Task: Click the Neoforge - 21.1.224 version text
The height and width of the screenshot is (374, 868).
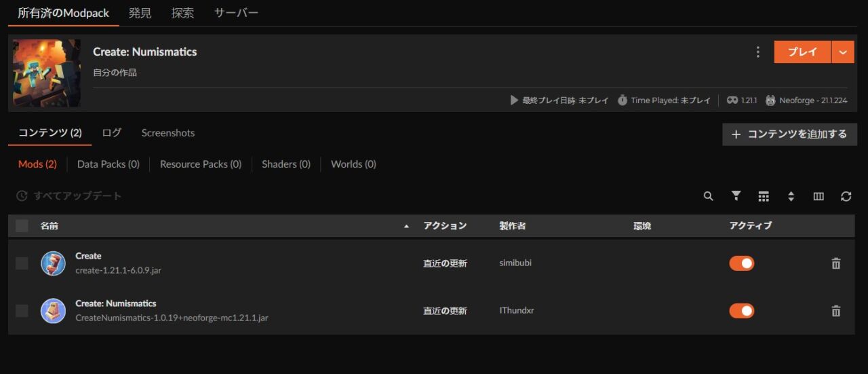Action: [x=813, y=100]
